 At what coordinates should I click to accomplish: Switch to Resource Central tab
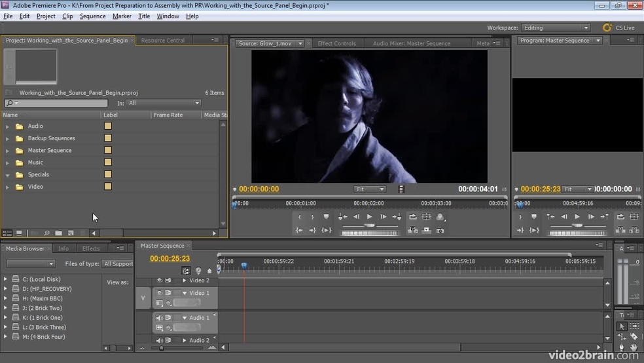pos(163,41)
